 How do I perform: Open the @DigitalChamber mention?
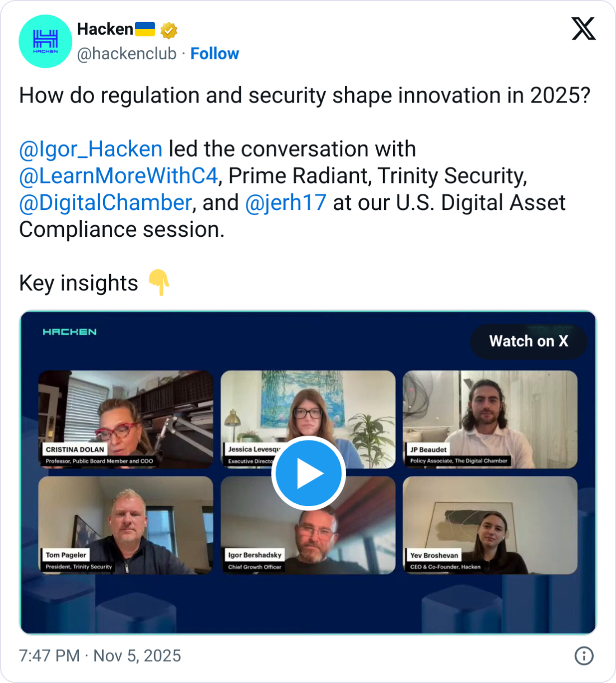(x=105, y=203)
